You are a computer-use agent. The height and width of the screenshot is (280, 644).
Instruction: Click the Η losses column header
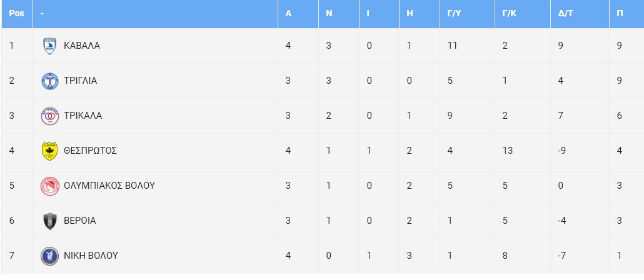point(410,14)
